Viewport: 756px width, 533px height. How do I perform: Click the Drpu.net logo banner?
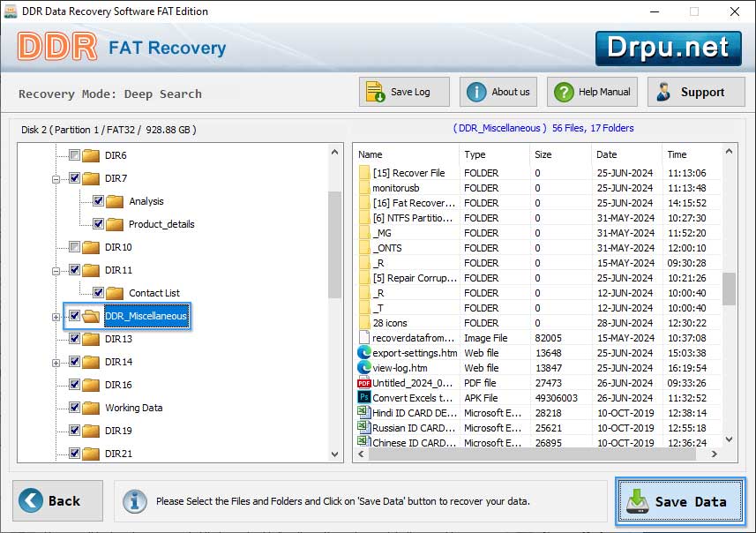[x=669, y=49]
